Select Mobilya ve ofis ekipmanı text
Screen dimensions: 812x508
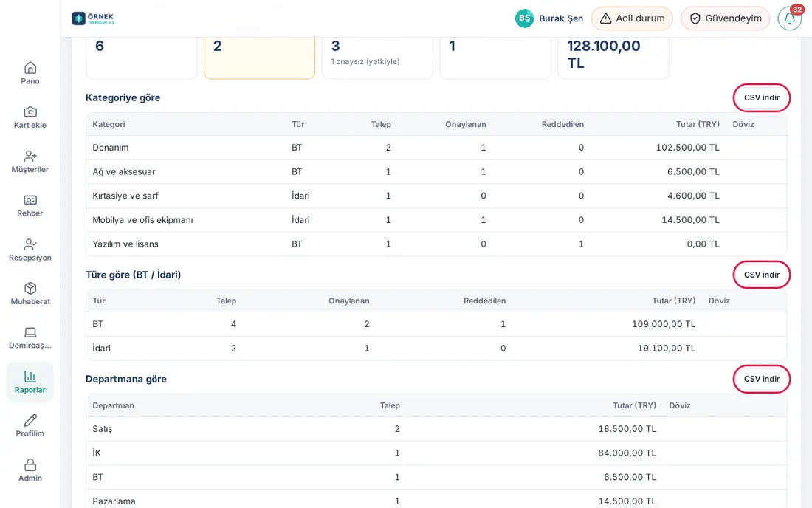(x=142, y=220)
